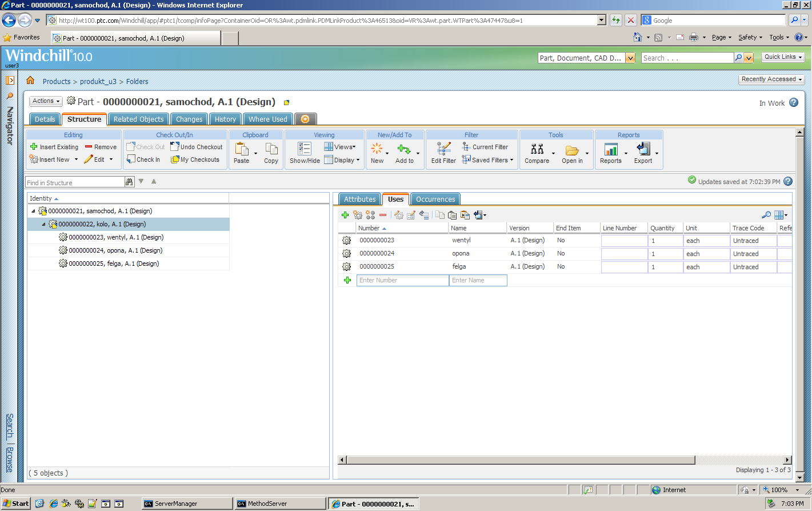Switch to the History tab

coord(225,119)
